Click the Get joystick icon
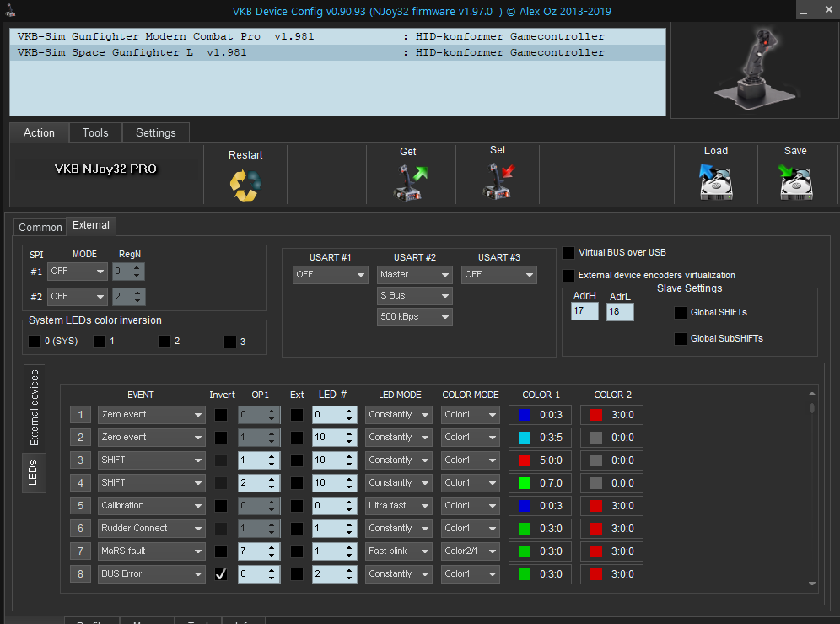This screenshot has height=624, width=840. [x=409, y=182]
